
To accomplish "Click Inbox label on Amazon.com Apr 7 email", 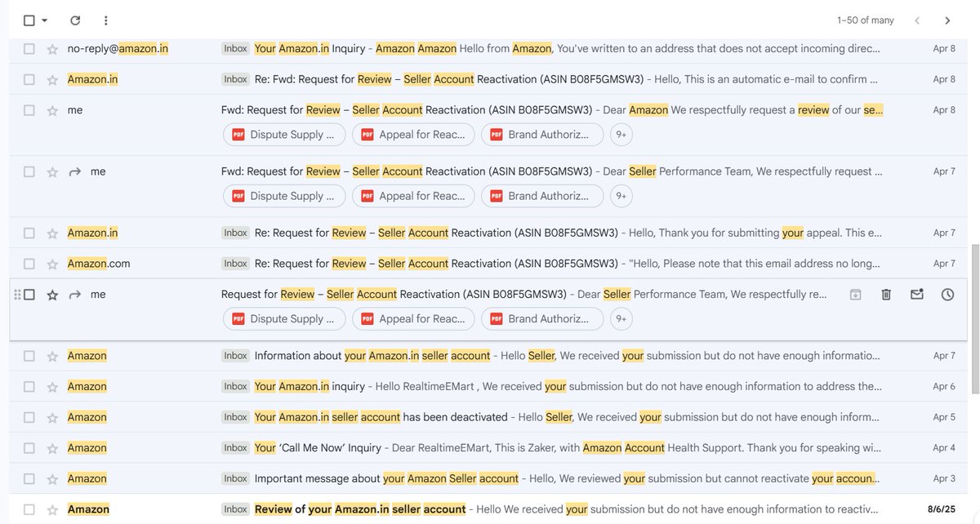I will 236,264.
